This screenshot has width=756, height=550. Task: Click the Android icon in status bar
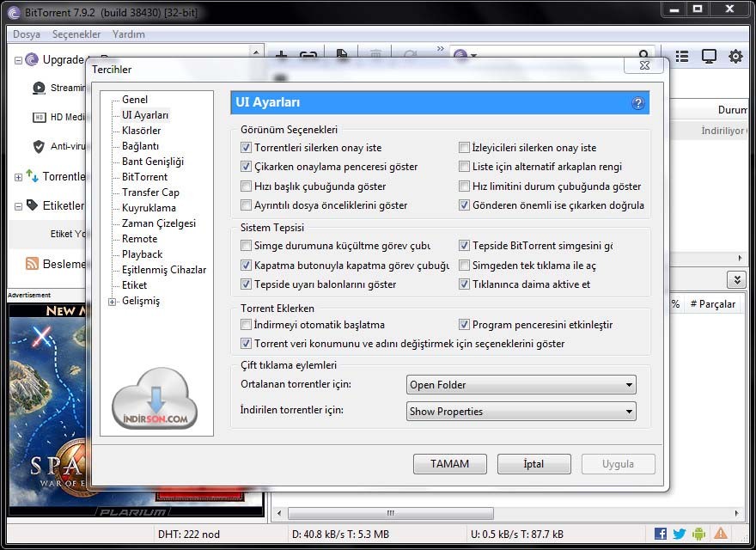698,534
